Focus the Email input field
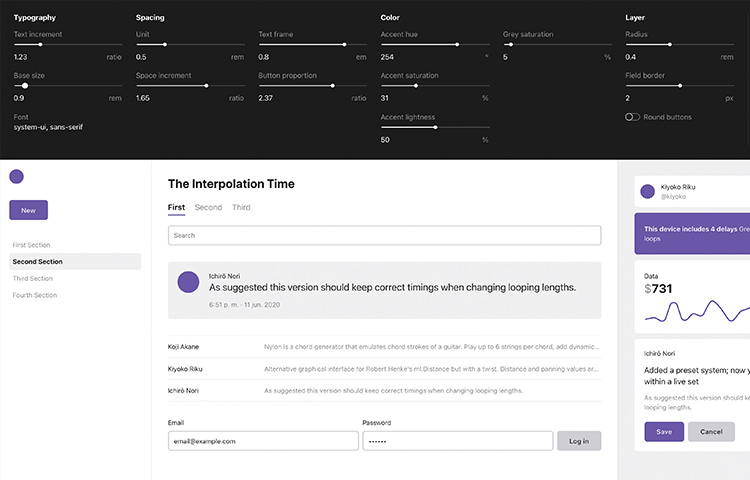 pos(263,441)
